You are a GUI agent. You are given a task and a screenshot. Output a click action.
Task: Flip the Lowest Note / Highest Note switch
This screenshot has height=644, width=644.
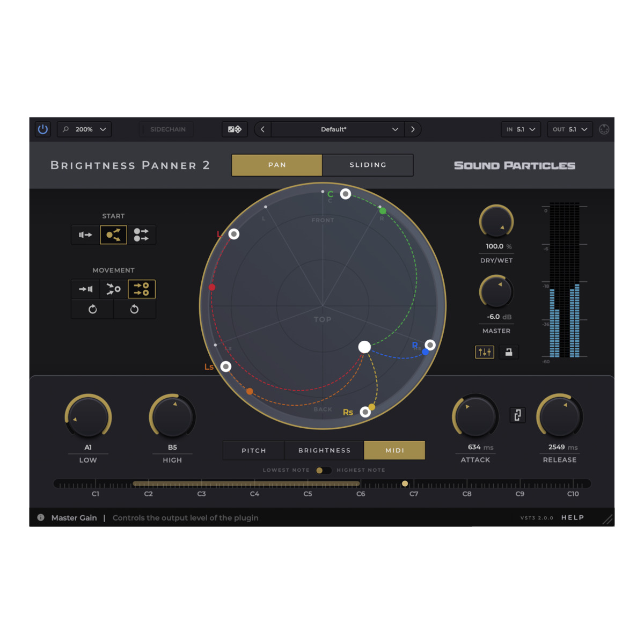click(323, 470)
